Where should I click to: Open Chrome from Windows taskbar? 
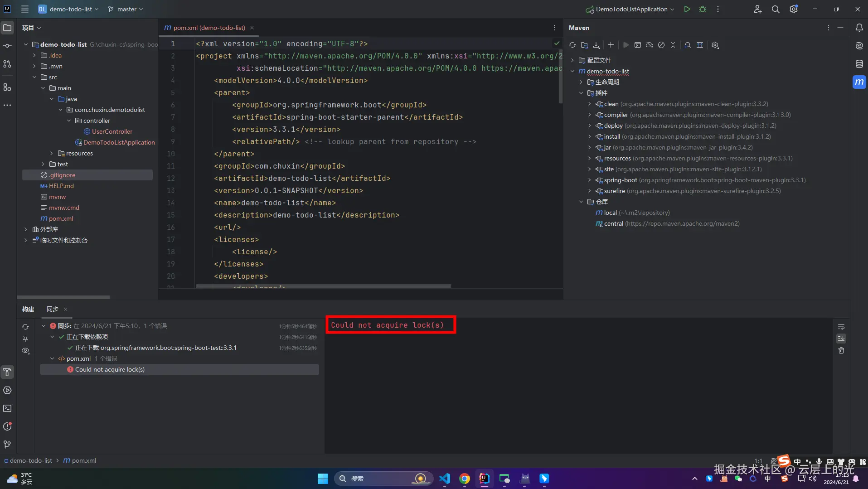point(464,479)
